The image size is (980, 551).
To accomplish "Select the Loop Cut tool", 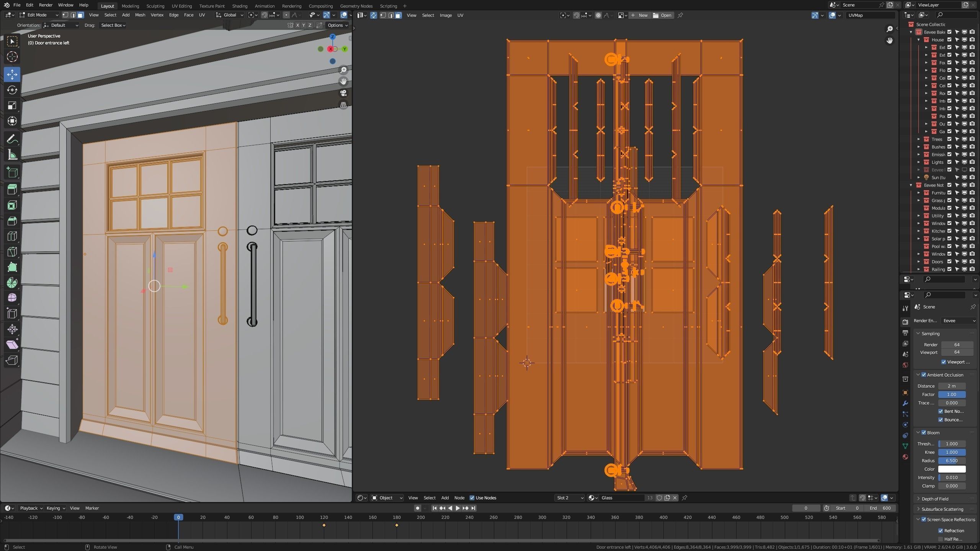I will 12,236.
